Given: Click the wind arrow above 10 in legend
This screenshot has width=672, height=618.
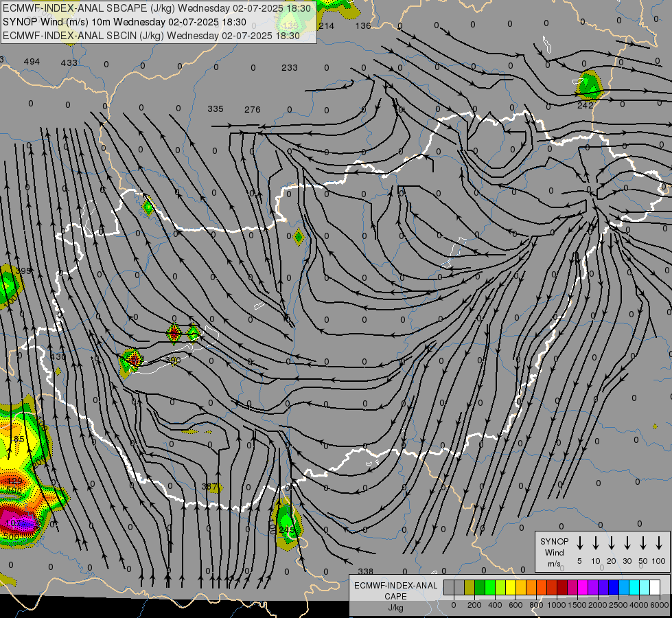Looking at the screenshot, I should [x=595, y=543].
